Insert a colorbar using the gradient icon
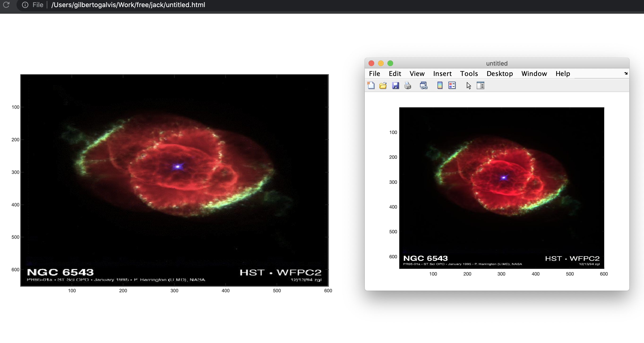Image resolution: width=644 pixels, height=343 pixels. coord(440,85)
